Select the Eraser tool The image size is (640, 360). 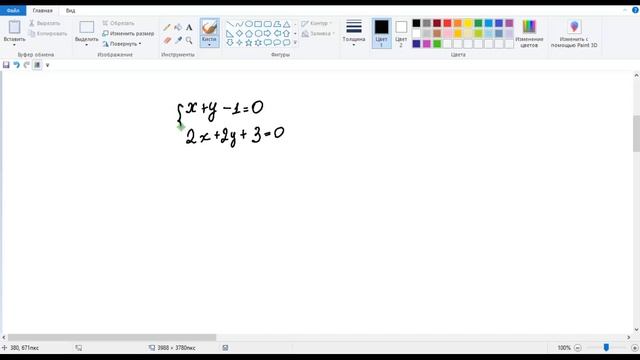(x=167, y=40)
